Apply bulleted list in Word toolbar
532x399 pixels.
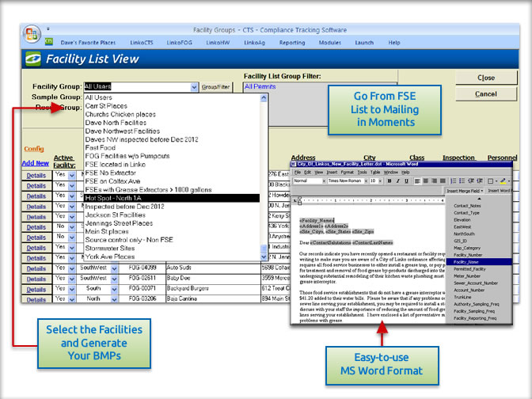pyautogui.click(x=462, y=181)
